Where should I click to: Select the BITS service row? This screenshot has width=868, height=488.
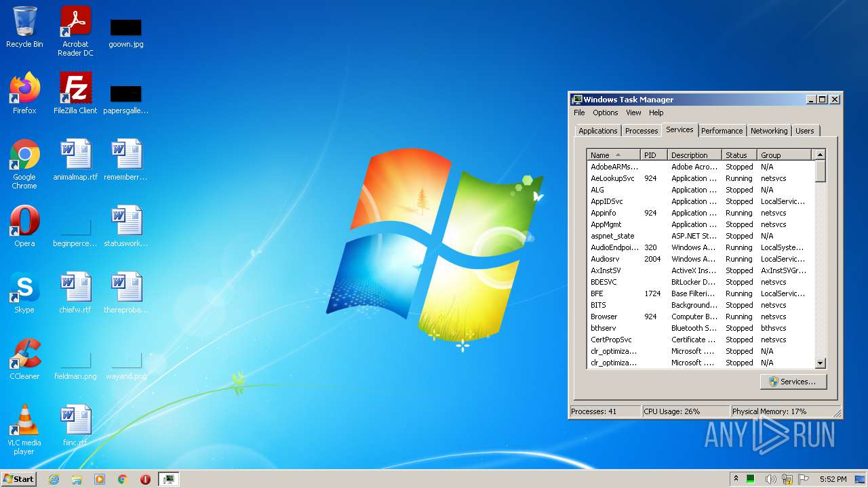[701, 305]
